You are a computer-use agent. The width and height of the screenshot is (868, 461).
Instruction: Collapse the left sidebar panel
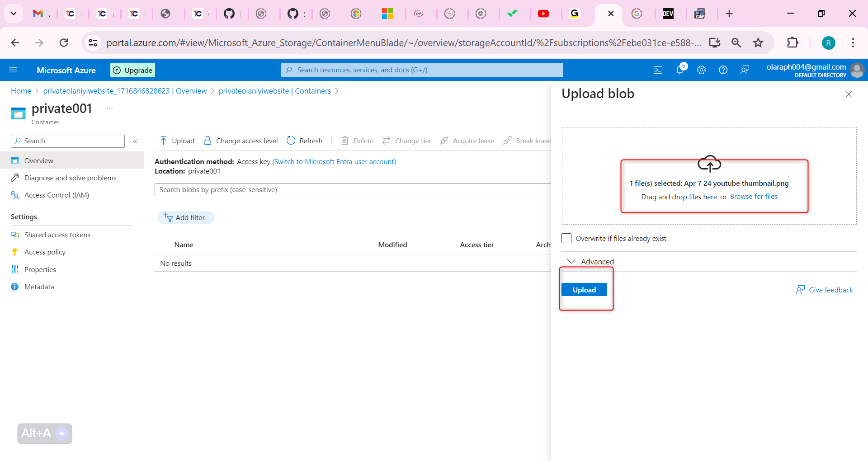pyautogui.click(x=135, y=141)
